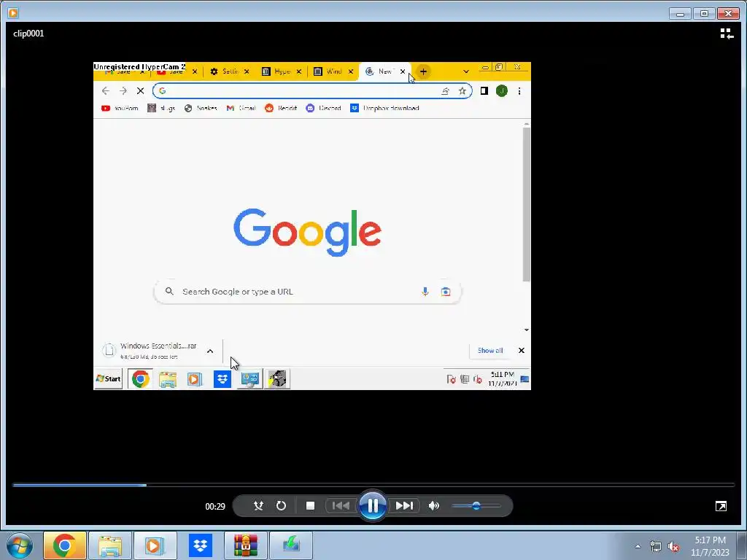Open Chrome from the Windows taskbar
Viewport: 747px width, 560px height.
pyautogui.click(x=64, y=545)
